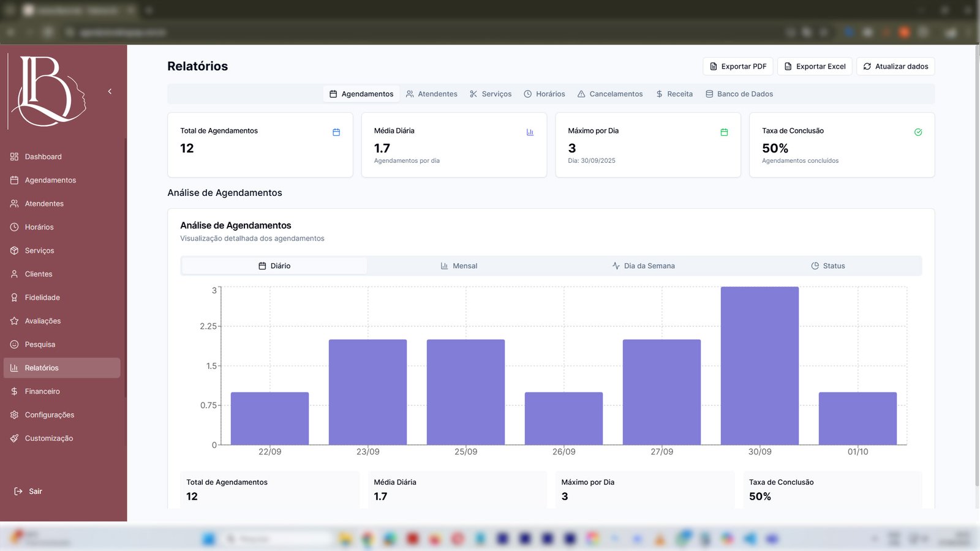Open Configurações settings page
980x551 pixels.
click(x=49, y=414)
